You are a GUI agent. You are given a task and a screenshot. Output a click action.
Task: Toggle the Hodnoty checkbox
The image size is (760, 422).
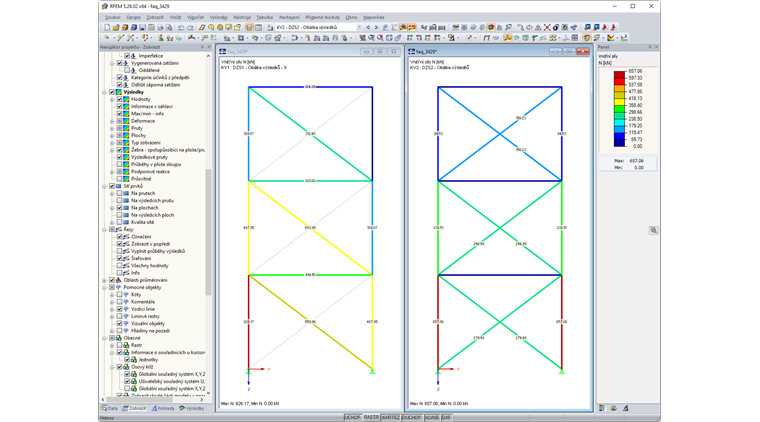(x=119, y=99)
